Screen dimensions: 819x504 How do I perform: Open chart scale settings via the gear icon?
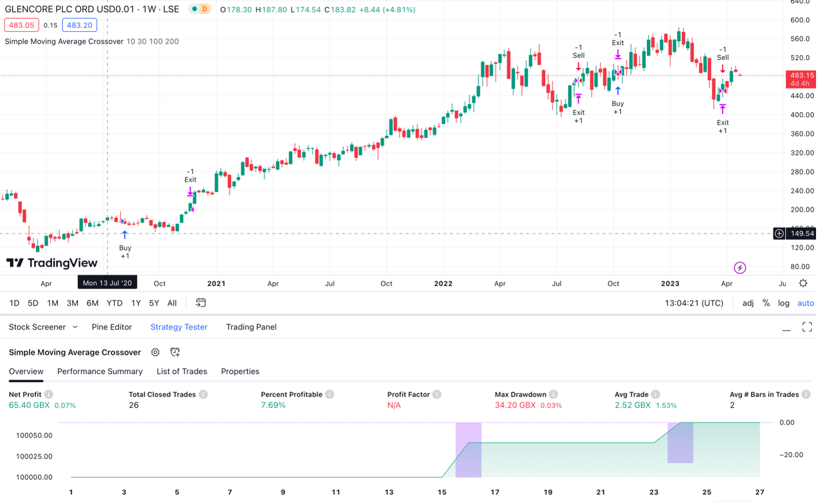(x=803, y=283)
